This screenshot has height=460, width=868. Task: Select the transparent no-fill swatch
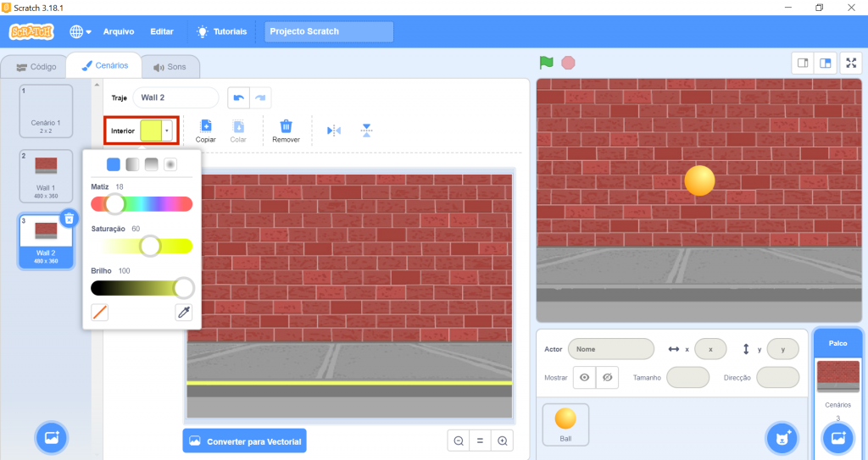100,313
